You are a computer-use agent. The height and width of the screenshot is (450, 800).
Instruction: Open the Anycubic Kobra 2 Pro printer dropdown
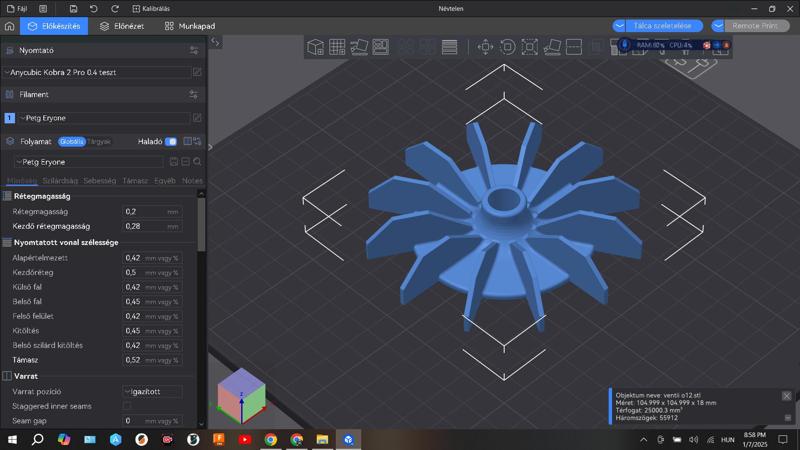(97, 72)
